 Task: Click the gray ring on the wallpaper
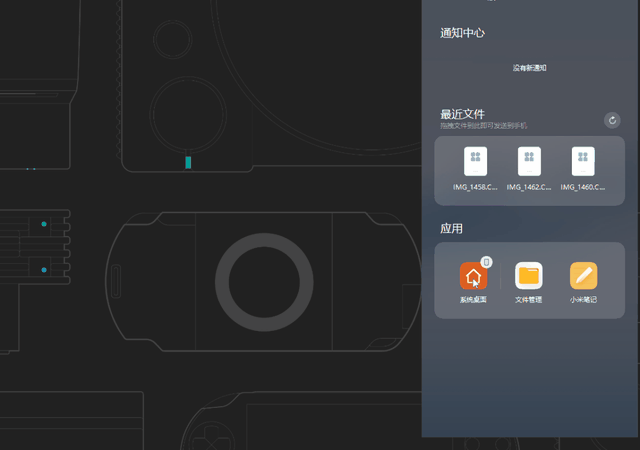click(264, 282)
